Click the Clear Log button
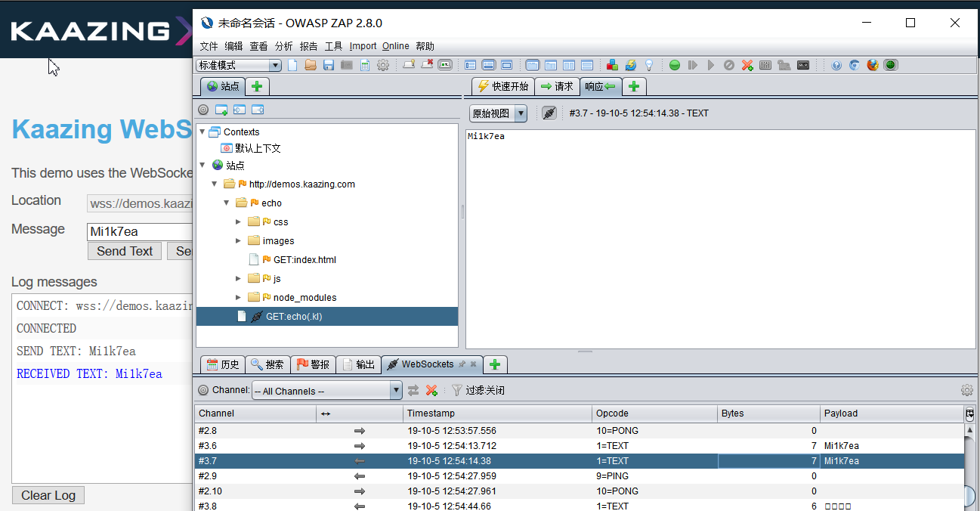 [48, 495]
